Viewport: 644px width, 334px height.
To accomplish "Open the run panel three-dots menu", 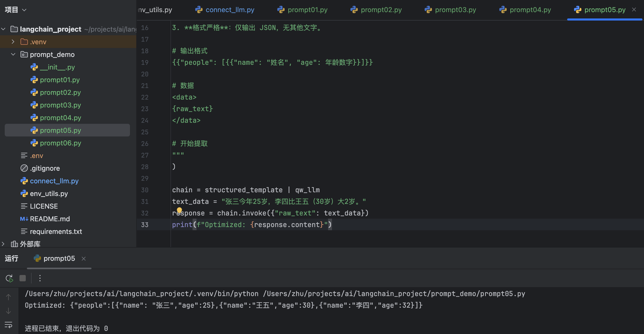I will (40, 278).
